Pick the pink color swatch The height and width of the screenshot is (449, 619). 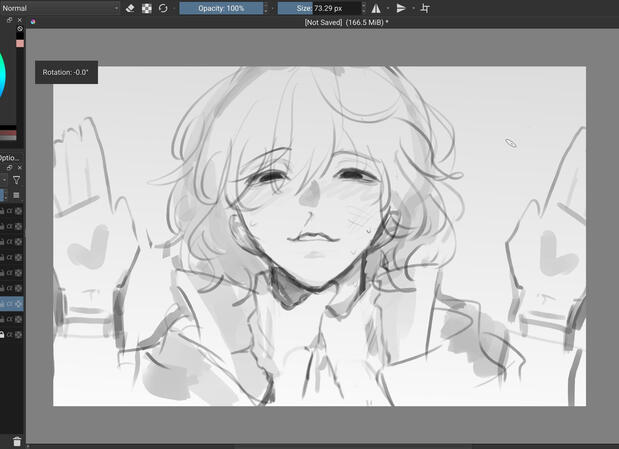tap(19, 43)
